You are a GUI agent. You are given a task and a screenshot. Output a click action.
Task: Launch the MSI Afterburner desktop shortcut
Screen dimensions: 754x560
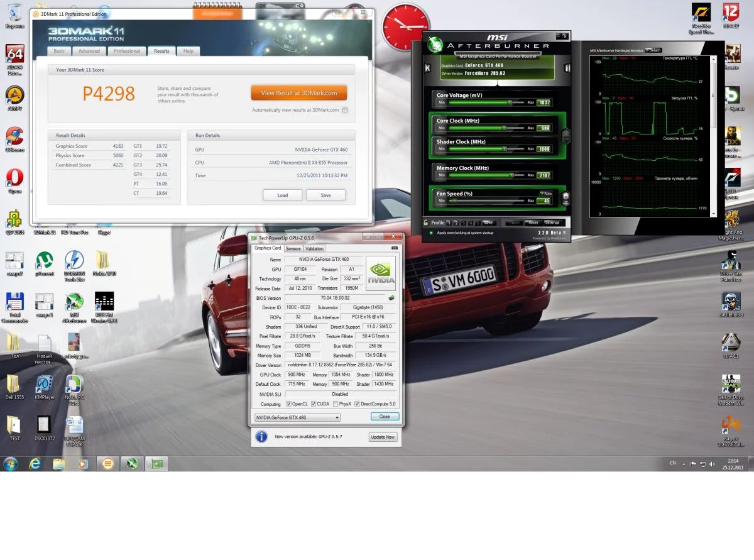pyautogui.click(x=74, y=307)
